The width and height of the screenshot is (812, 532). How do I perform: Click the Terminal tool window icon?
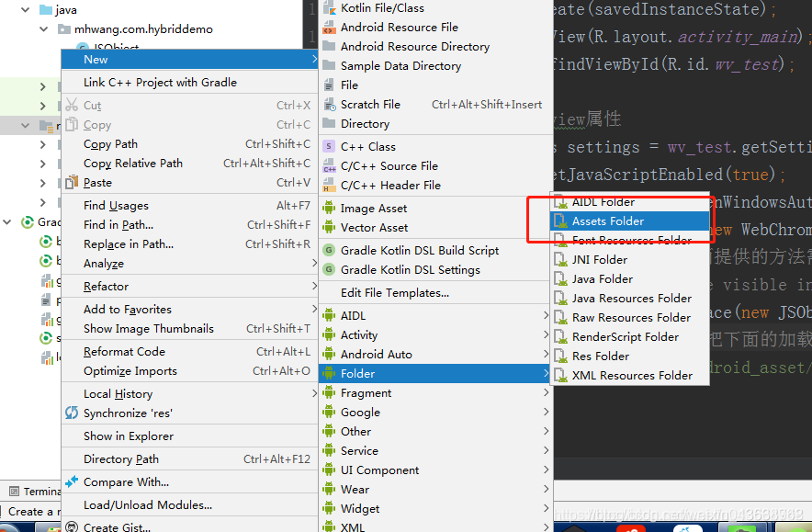14,491
